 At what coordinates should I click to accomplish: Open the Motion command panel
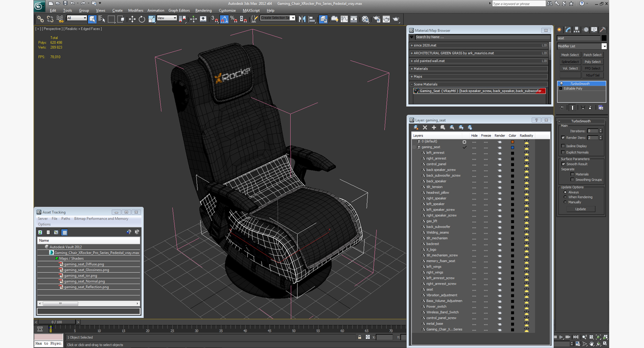[x=586, y=30]
